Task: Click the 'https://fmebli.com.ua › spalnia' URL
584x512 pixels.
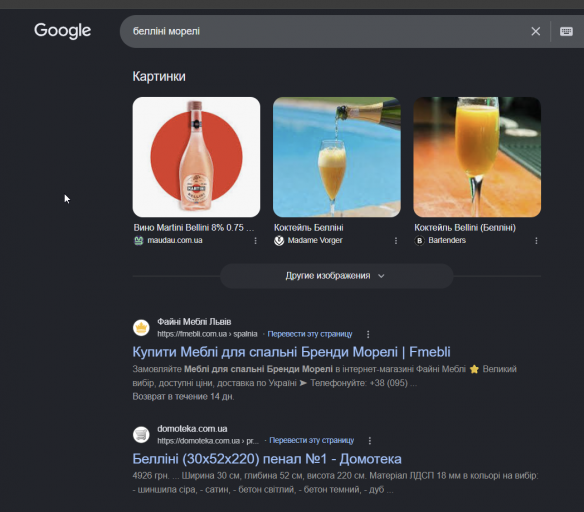Action: (207, 334)
